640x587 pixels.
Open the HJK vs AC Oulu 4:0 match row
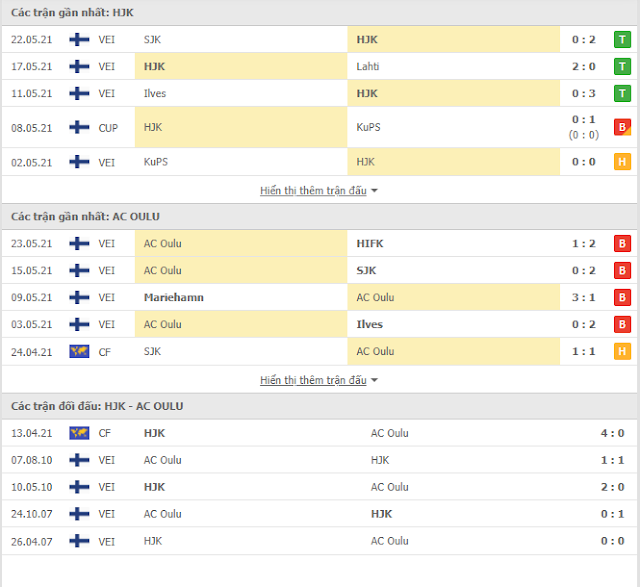(319, 433)
